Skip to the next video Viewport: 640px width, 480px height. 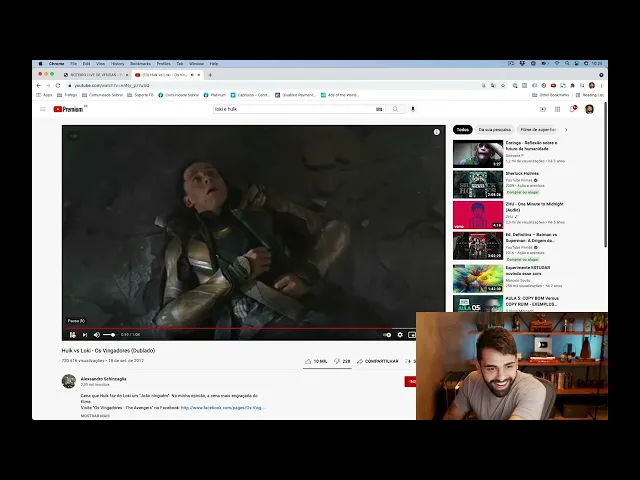85,335
